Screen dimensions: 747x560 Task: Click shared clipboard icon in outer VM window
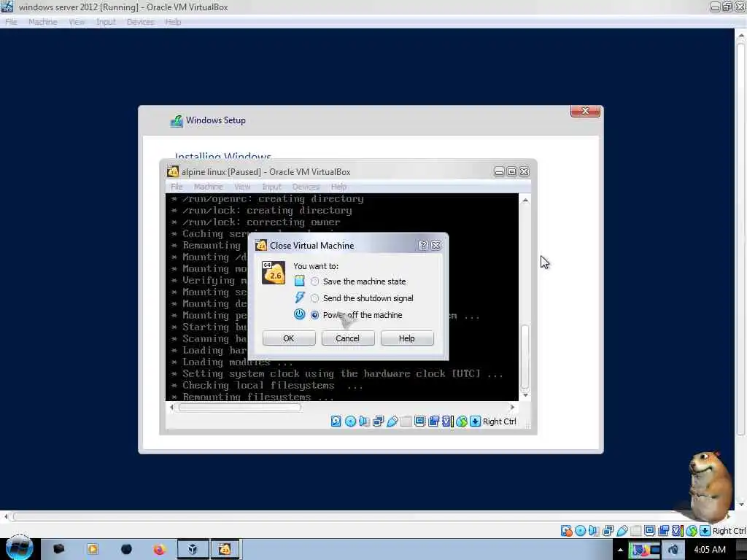pyautogui.click(x=663, y=531)
